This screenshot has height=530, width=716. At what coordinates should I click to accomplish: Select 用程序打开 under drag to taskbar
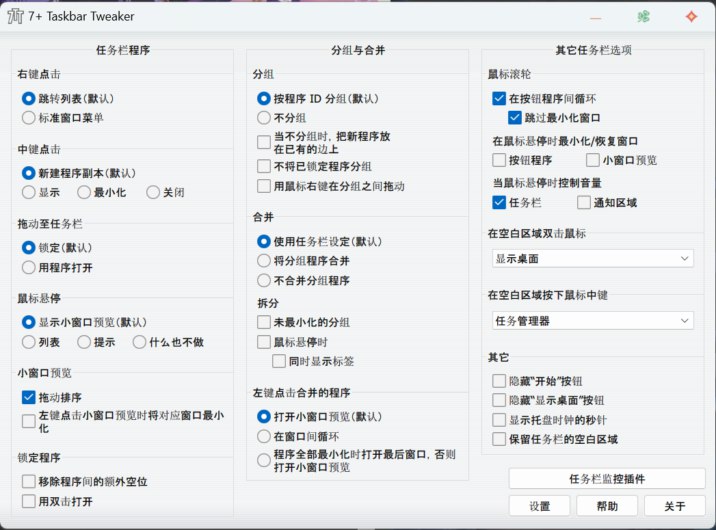(30, 267)
